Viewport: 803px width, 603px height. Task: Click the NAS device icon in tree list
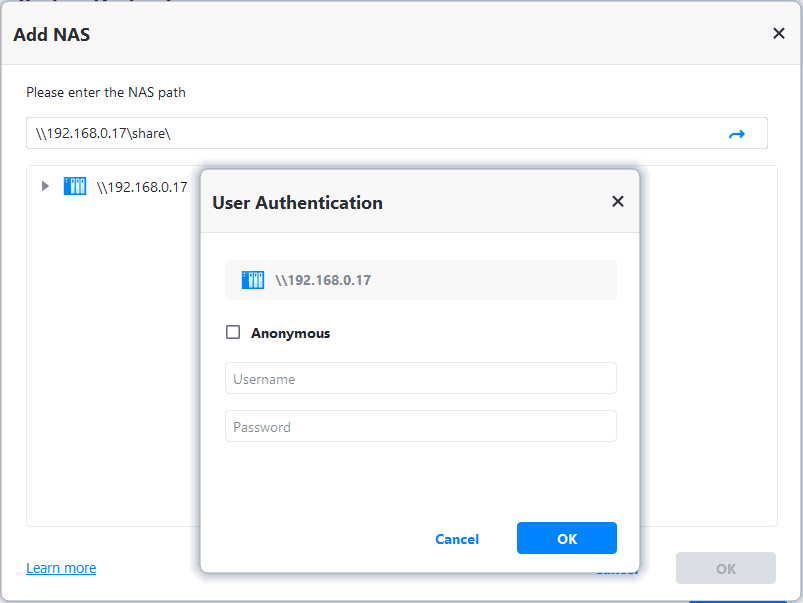(75, 186)
